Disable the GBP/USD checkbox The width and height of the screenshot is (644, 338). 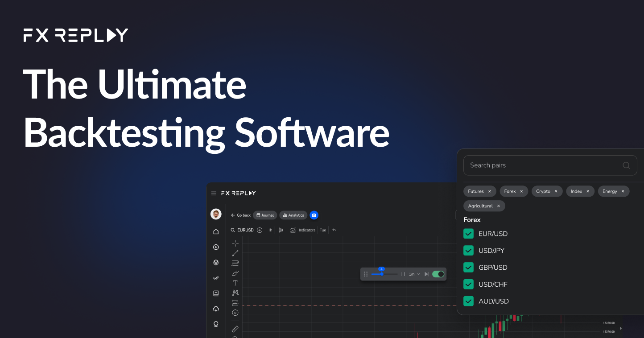(468, 267)
